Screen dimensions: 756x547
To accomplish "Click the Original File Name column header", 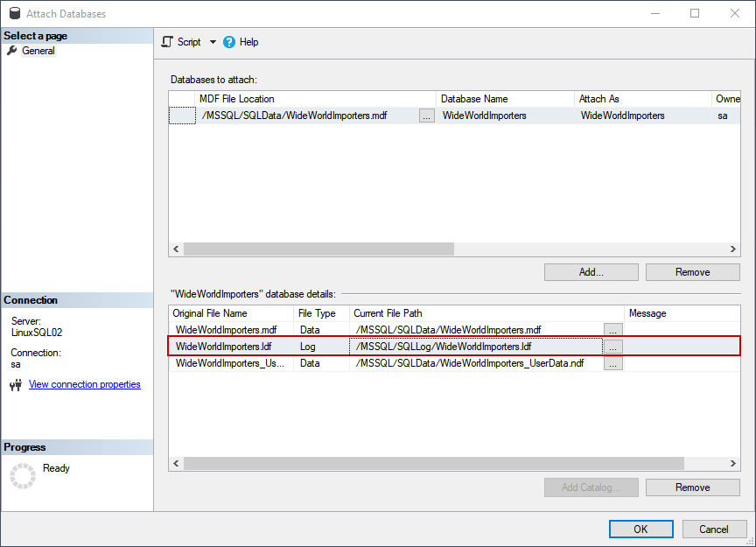I will pyautogui.click(x=231, y=313).
